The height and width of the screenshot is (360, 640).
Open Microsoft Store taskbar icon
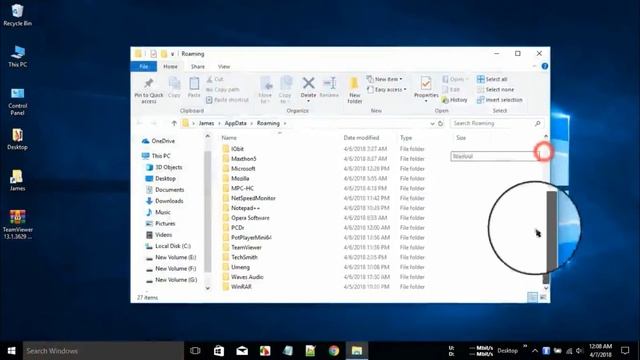219,351
